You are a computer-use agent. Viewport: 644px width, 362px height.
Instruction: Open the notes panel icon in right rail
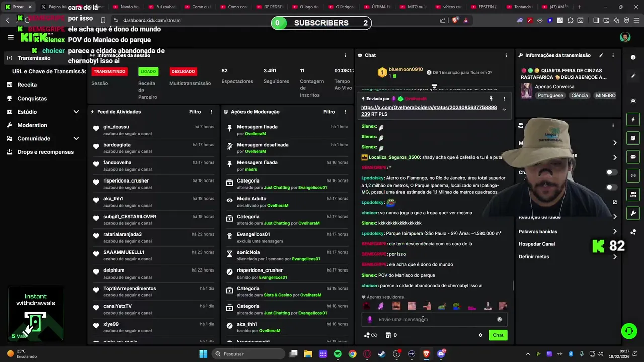(x=633, y=138)
